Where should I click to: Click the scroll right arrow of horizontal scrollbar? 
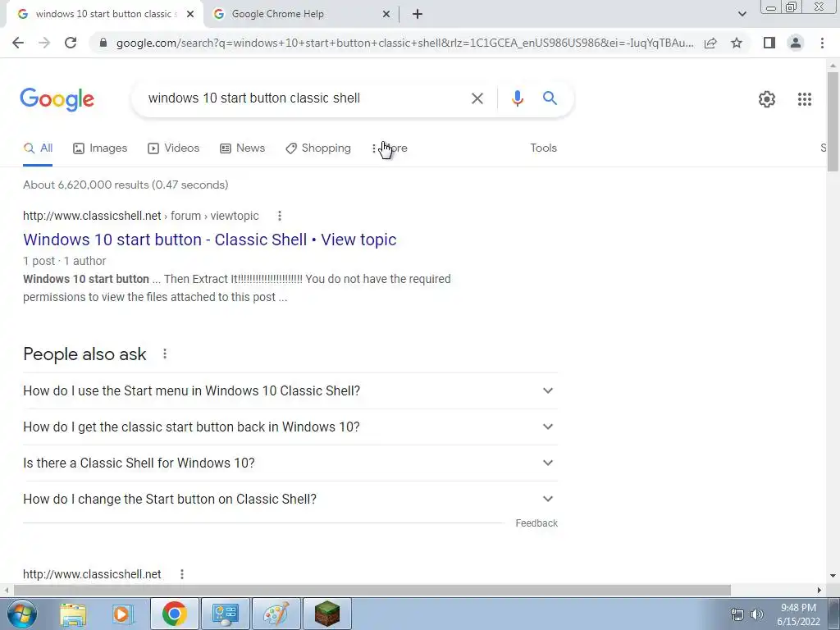tap(819, 591)
